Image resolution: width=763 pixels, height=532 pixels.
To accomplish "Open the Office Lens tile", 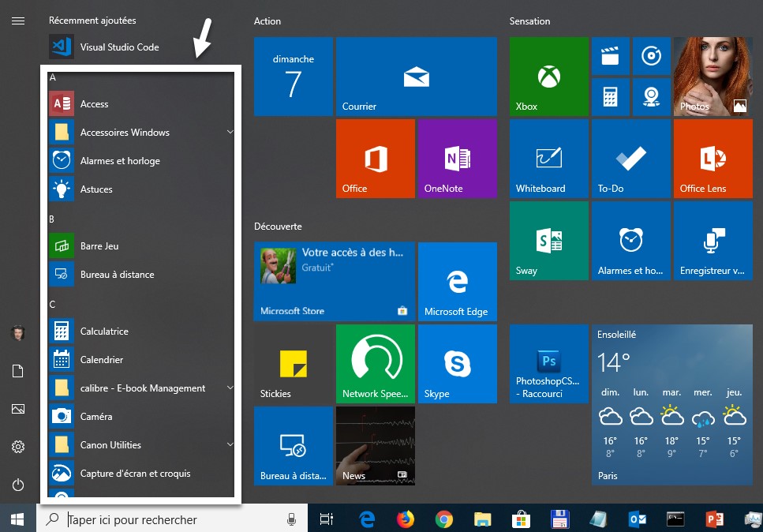I will (x=713, y=159).
